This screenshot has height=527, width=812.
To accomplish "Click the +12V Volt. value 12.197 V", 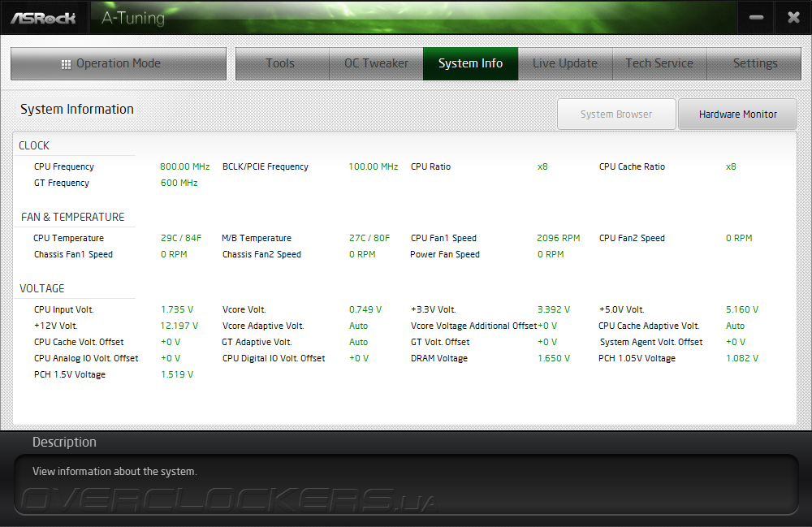I will [x=179, y=326].
